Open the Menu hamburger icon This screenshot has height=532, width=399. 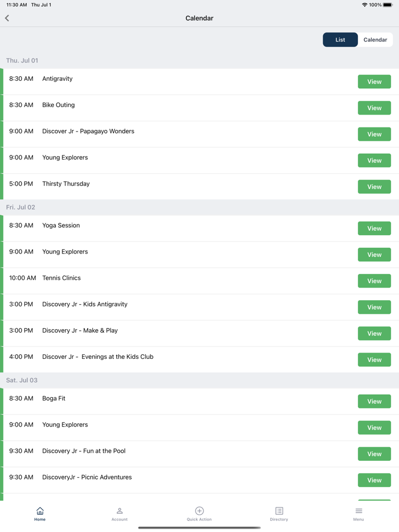[359, 511]
